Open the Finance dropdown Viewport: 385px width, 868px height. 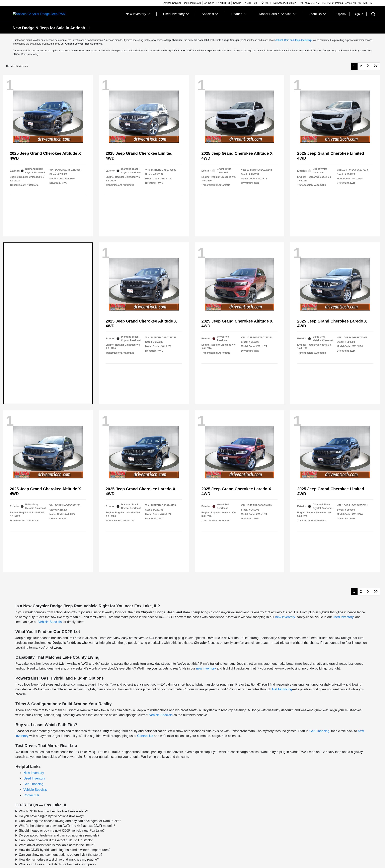coord(238,14)
